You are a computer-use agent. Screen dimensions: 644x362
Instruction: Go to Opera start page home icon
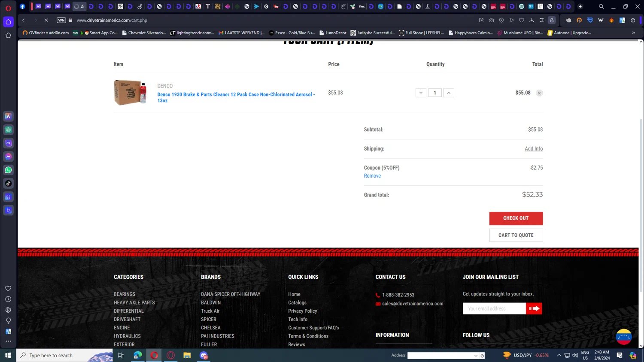(8, 22)
